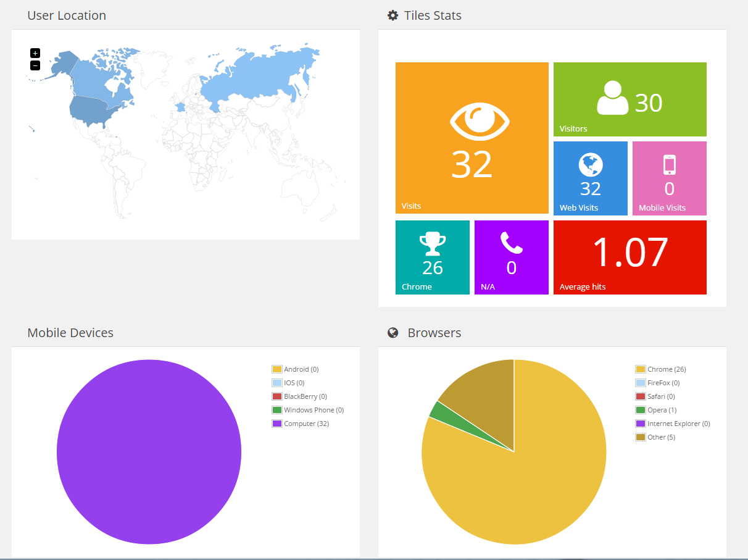Click the trophy icon in Chrome tile

click(x=432, y=244)
